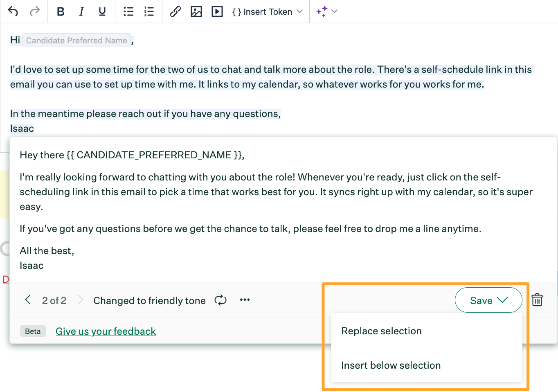
Task: Click the redo arrow icon
Action: (x=35, y=11)
